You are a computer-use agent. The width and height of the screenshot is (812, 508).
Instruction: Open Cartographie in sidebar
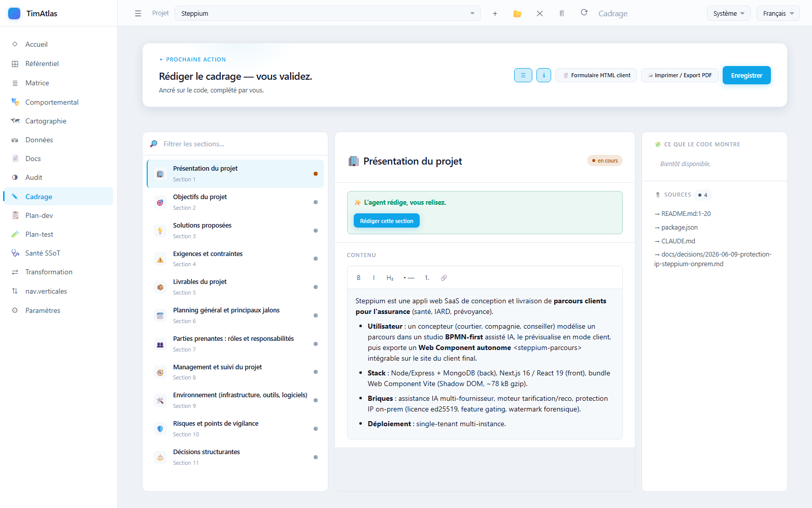58,121
